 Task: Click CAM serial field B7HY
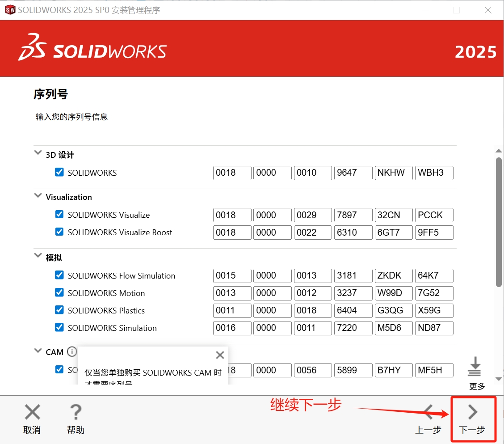(394, 370)
